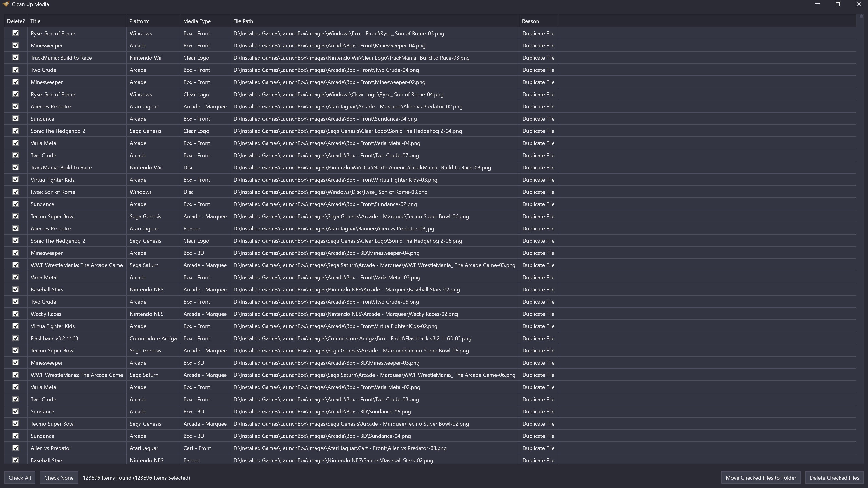
Task: Toggle checkbox for TrackMania Clear Logo row
Action: pos(16,57)
